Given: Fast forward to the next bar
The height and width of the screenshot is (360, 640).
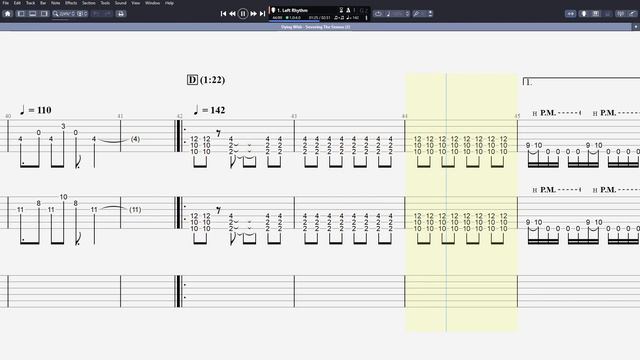Looking at the screenshot, I should 253,13.
